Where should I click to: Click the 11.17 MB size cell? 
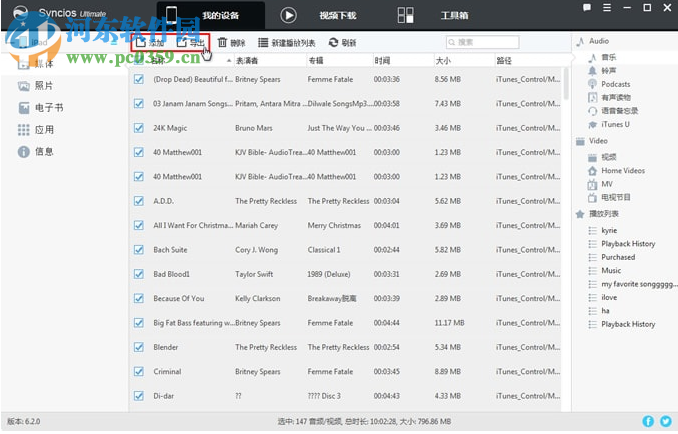coord(449,323)
